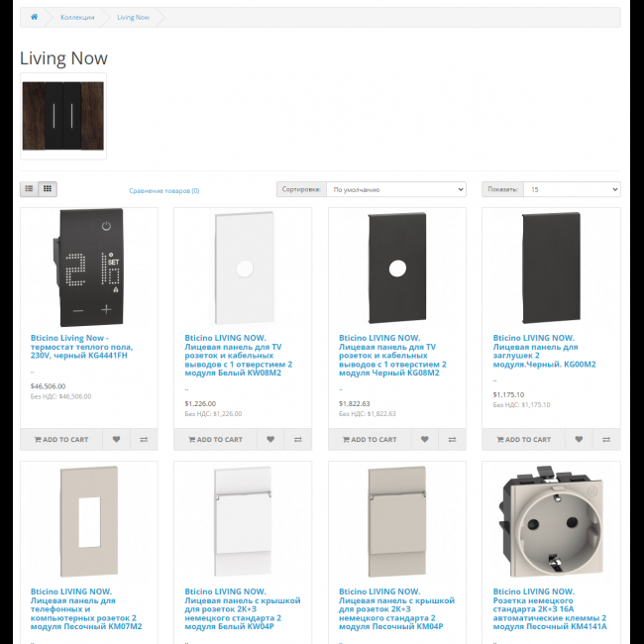Open the sort order dropdown
The width and height of the screenshot is (644, 644).
[x=396, y=189]
